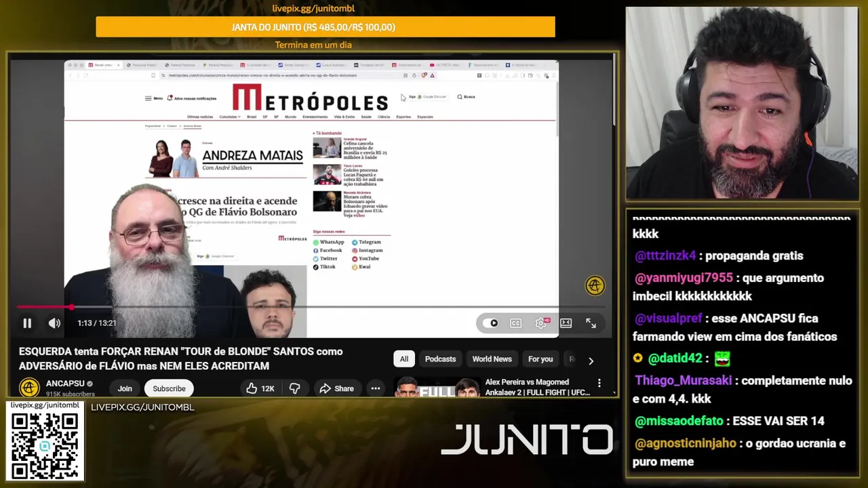
Task: Open the player settings gear
Action: pos(541,323)
